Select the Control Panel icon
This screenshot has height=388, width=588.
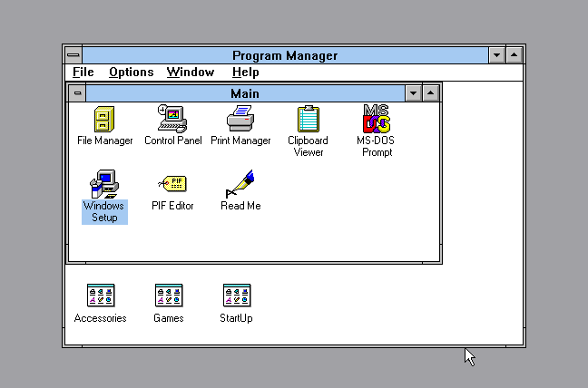tap(172, 119)
